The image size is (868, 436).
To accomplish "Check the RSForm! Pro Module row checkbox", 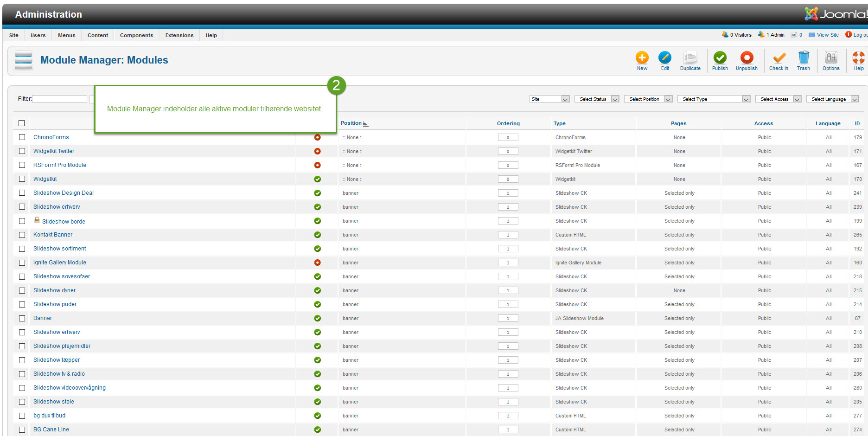I will [x=22, y=165].
